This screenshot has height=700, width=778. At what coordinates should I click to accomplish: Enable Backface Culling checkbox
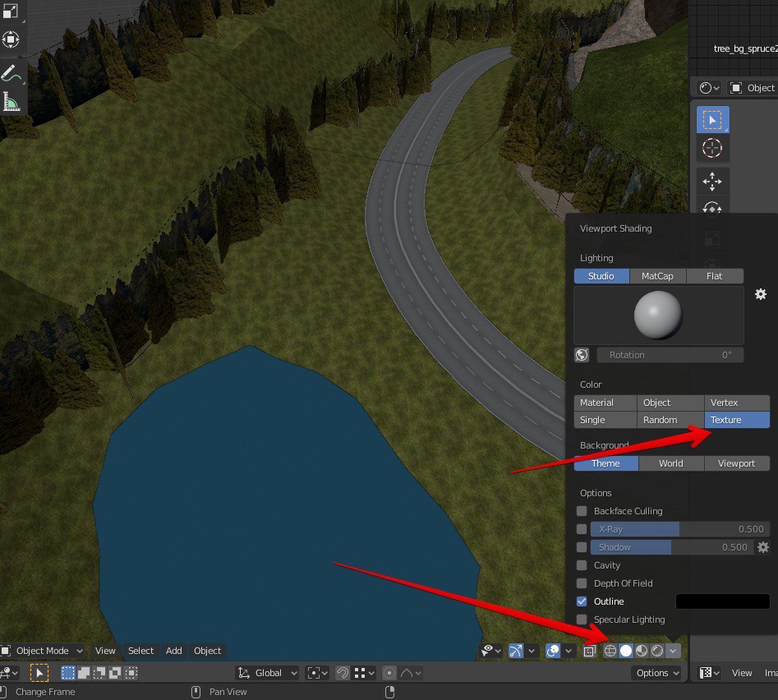(582, 511)
